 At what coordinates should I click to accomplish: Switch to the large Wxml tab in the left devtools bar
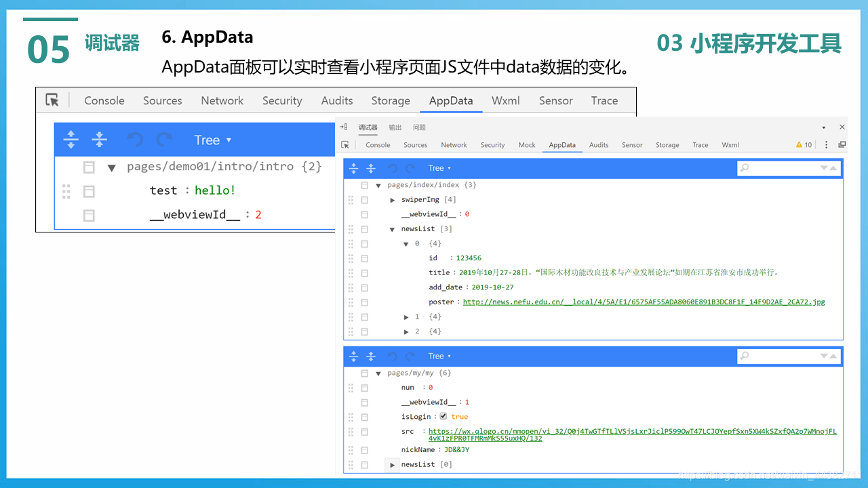(x=506, y=100)
